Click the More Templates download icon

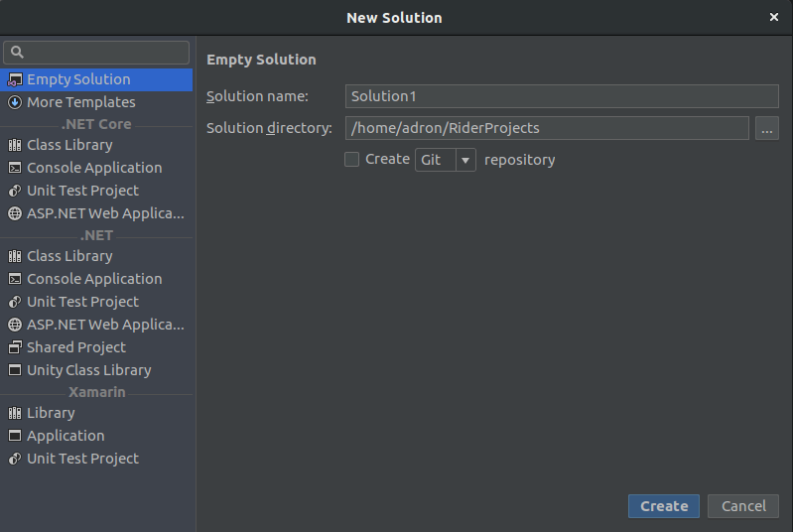[15, 102]
